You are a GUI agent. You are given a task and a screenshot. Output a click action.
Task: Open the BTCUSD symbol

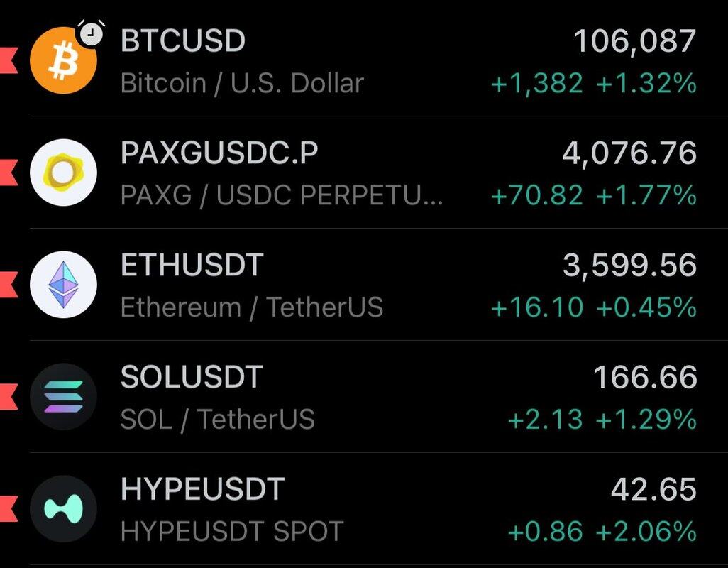(x=183, y=41)
